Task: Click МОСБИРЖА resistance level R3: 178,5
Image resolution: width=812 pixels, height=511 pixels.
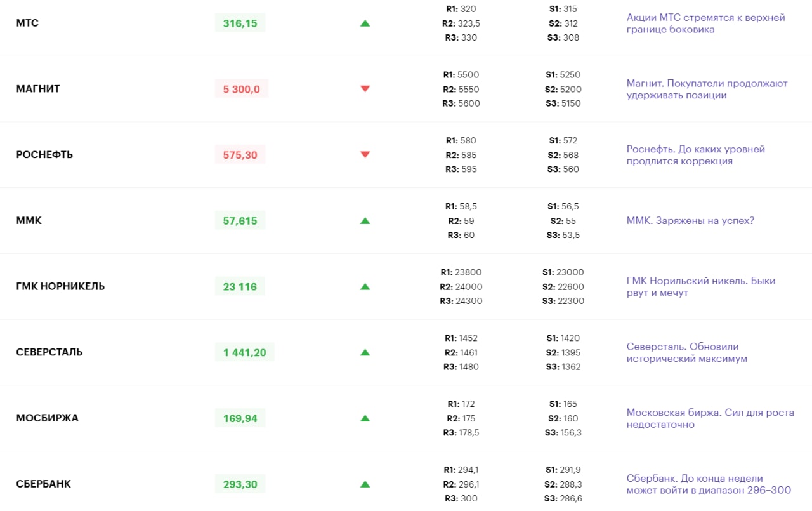Action: (x=461, y=433)
